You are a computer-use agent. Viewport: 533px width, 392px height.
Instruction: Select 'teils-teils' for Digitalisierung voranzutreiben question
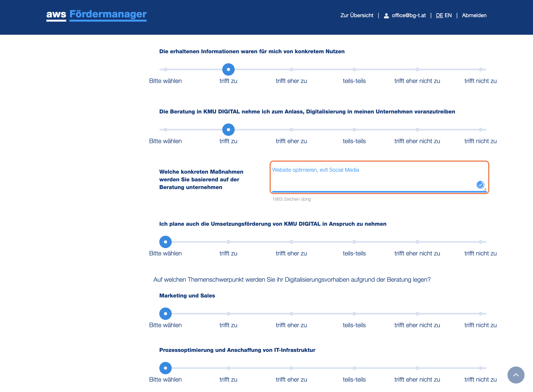click(354, 130)
